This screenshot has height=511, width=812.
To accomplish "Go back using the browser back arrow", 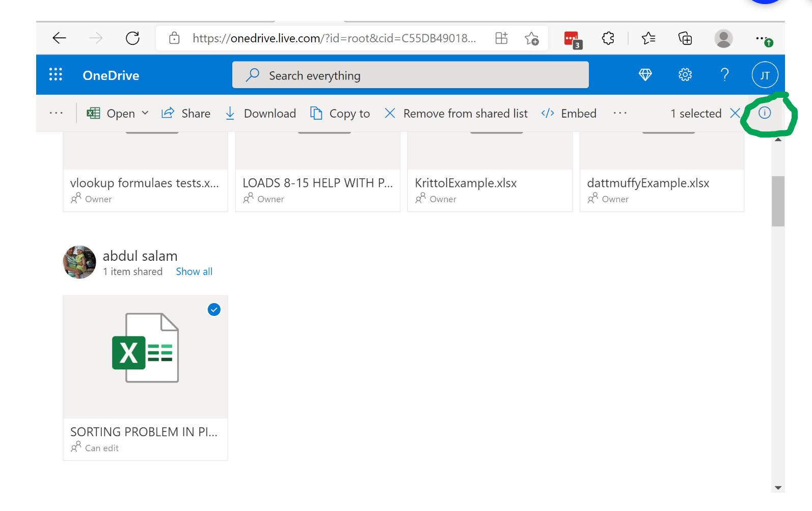I will tap(60, 38).
